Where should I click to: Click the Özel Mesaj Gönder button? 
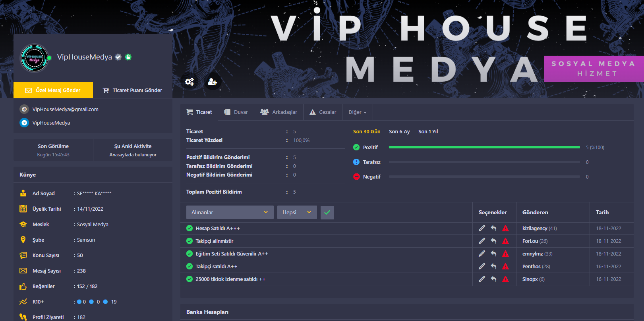53,90
